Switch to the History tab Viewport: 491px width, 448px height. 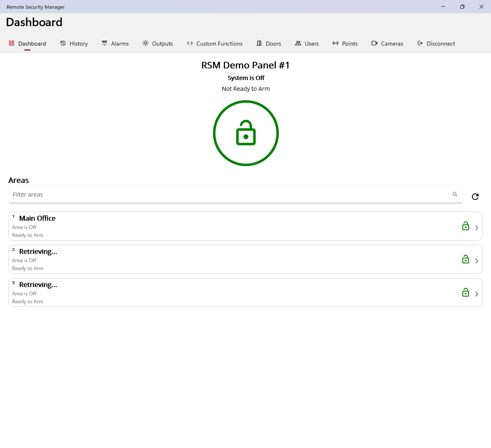pos(74,44)
